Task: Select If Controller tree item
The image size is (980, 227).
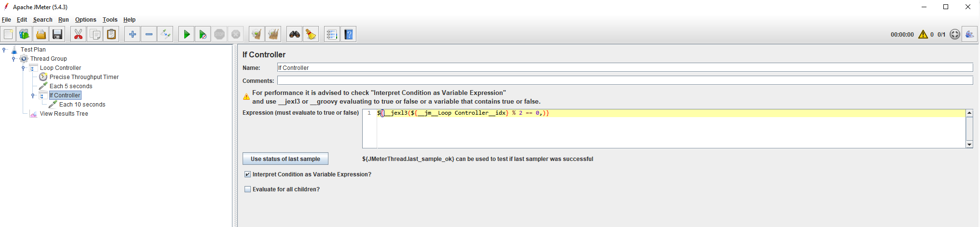Action: point(65,95)
